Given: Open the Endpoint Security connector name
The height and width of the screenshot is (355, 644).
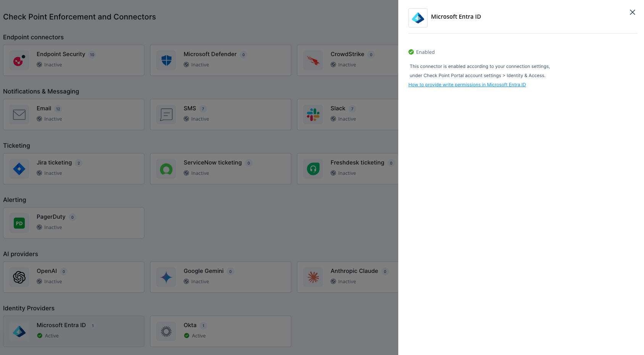Looking at the screenshot, I should click(x=61, y=54).
